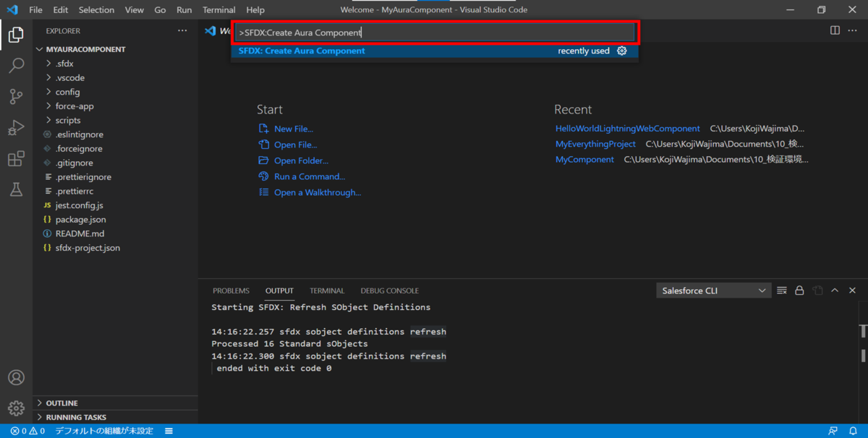The height and width of the screenshot is (438, 868).
Task: Open recent MyEverythingProject
Action: pos(595,144)
